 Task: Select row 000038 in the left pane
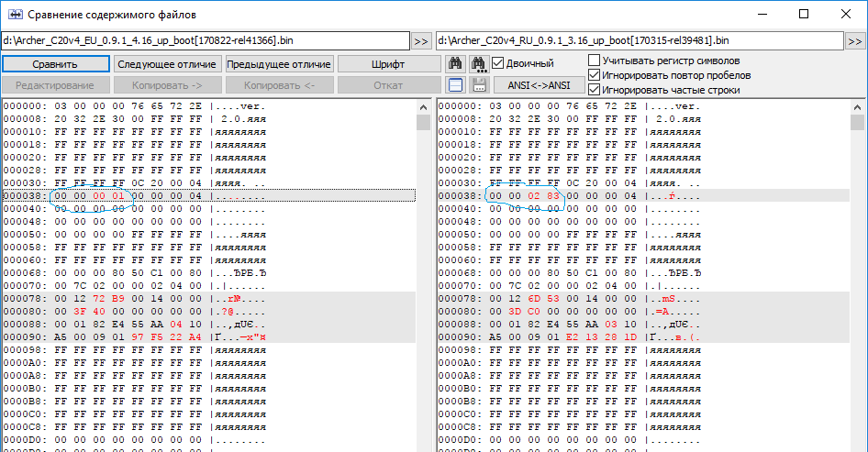tap(208, 196)
